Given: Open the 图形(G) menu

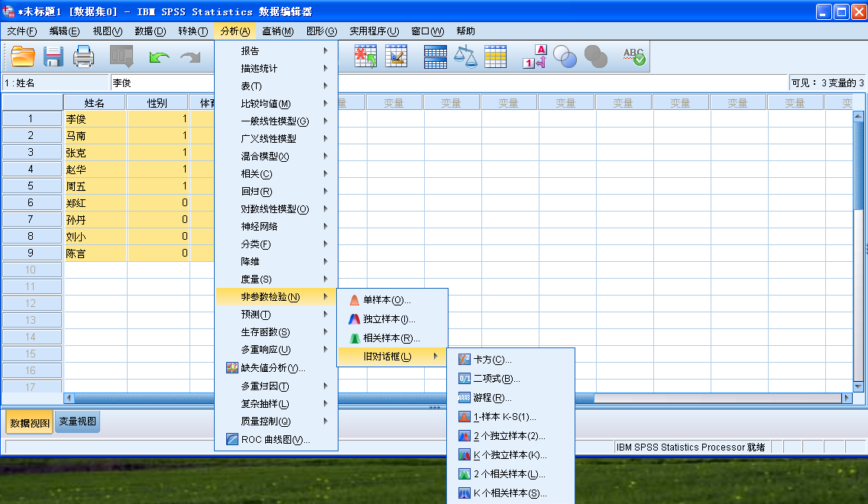Looking at the screenshot, I should coord(322,31).
